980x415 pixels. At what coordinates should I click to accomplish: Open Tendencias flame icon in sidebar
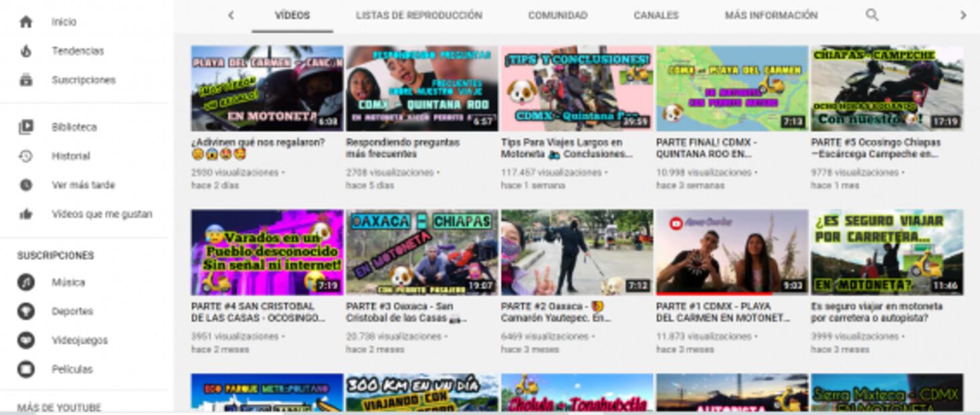26,51
